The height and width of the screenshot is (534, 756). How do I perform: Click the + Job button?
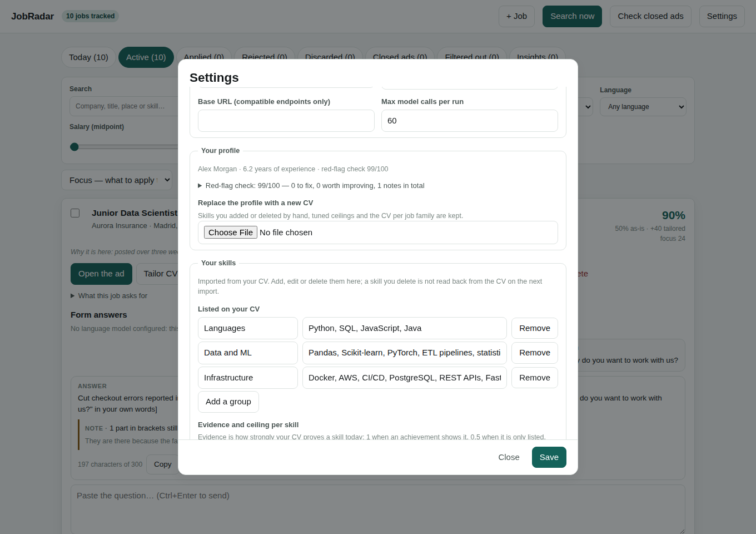pos(516,16)
